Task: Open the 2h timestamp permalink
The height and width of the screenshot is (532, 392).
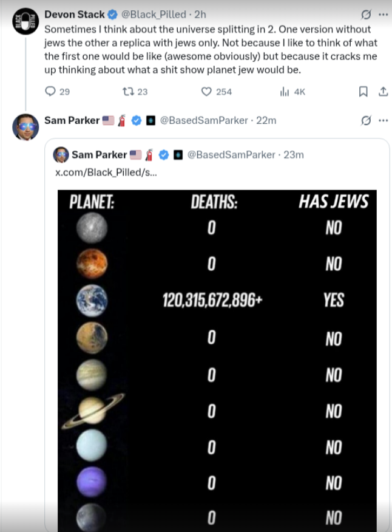Action: [x=200, y=15]
